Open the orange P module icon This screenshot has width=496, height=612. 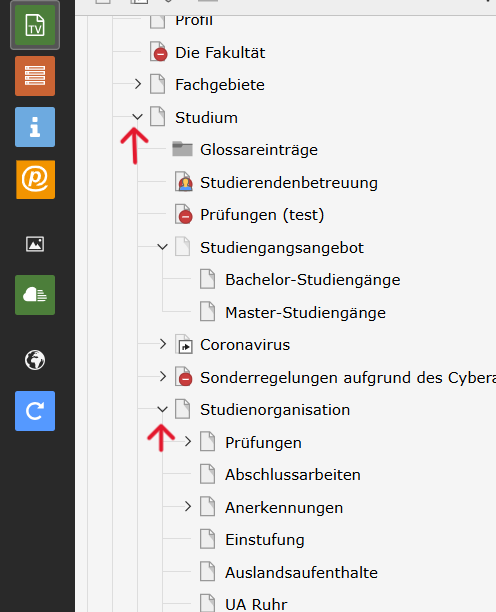[35, 179]
